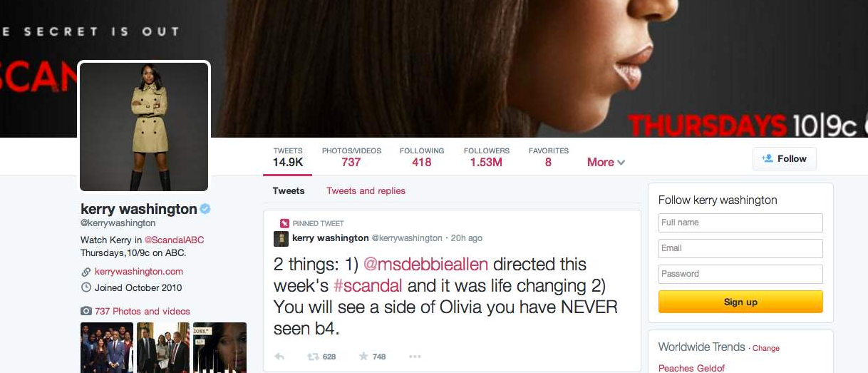The height and width of the screenshot is (373, 868).
Task: Focus the Email input field
Action: tap(740, 248)
